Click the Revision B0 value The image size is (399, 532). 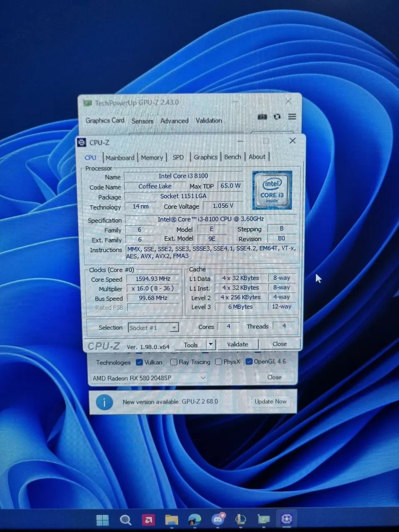click(281, 239)
